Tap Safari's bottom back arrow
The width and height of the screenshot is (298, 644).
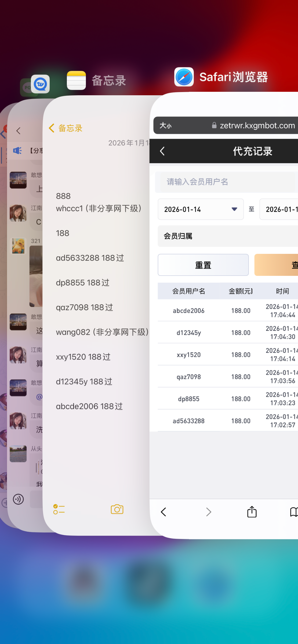[x=163, y=512]
